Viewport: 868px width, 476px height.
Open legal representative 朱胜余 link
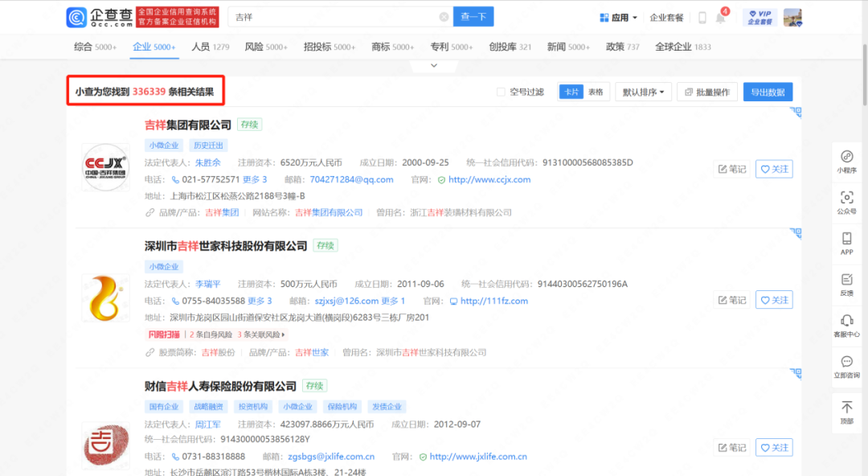207,163
